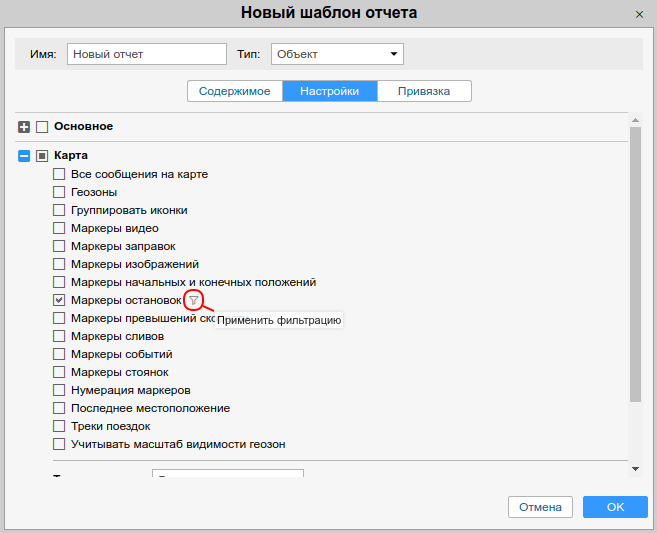Collapse the Карта section with minus icon
Image resolution: width=657 pixels, height=533 pixels.
25,156
